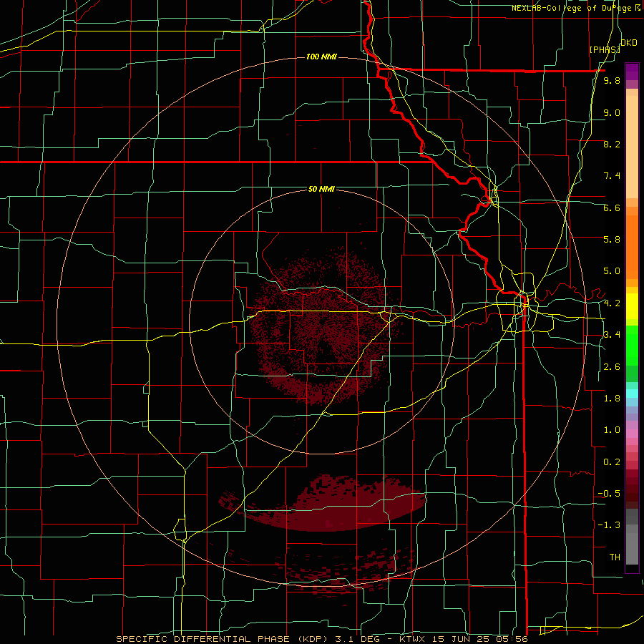Click the circular radar echo inside the 50 NMI ring
The width and height of the screenshot is (644, 644).
tap(323, 326)
